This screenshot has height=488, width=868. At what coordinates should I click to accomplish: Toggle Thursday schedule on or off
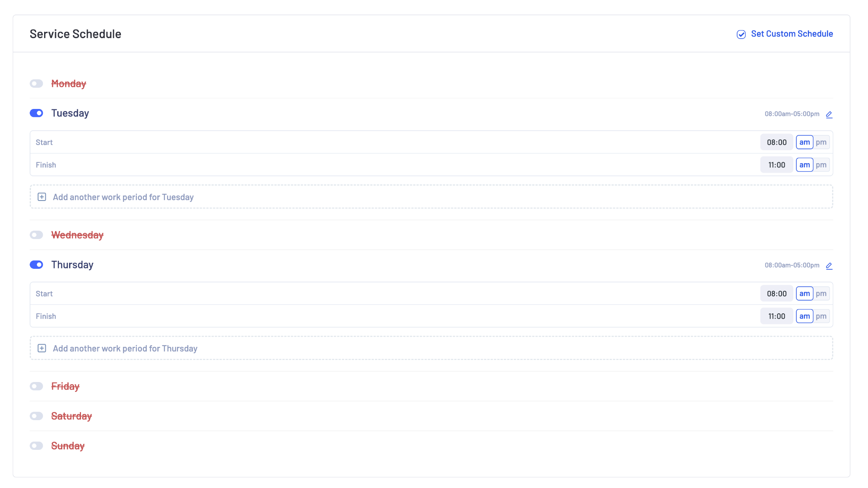coord(36,264)
